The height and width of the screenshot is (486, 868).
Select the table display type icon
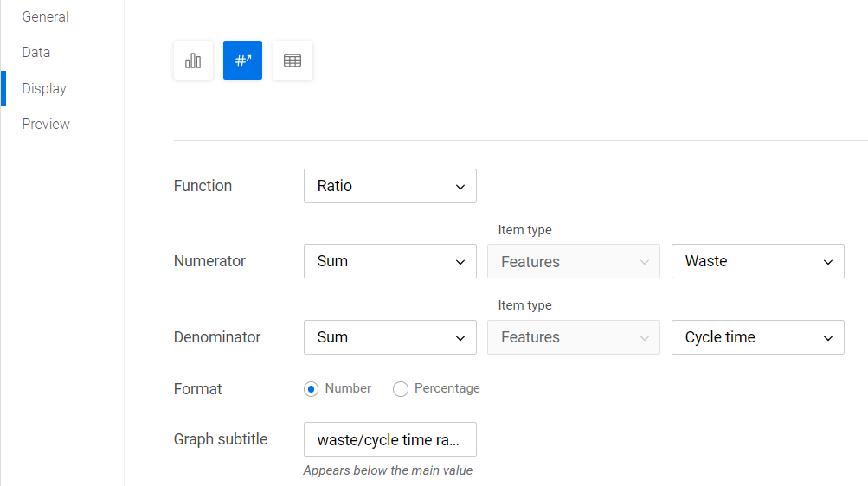(293, 61)
